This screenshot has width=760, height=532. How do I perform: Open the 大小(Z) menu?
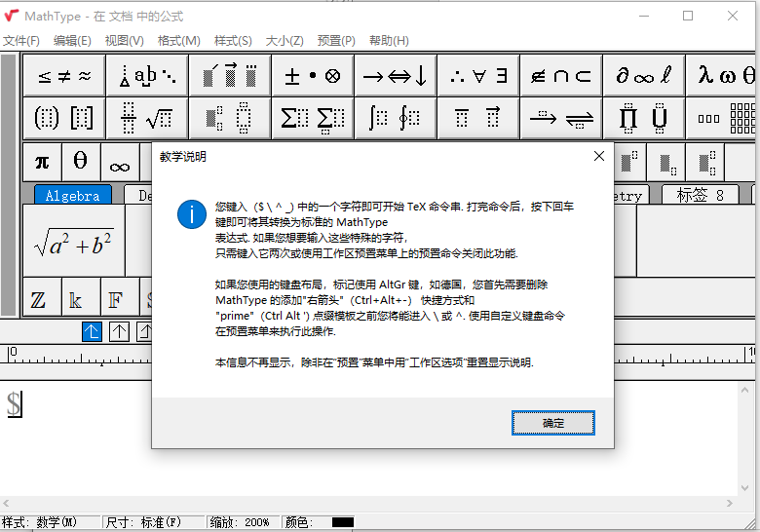pos(285,41)
